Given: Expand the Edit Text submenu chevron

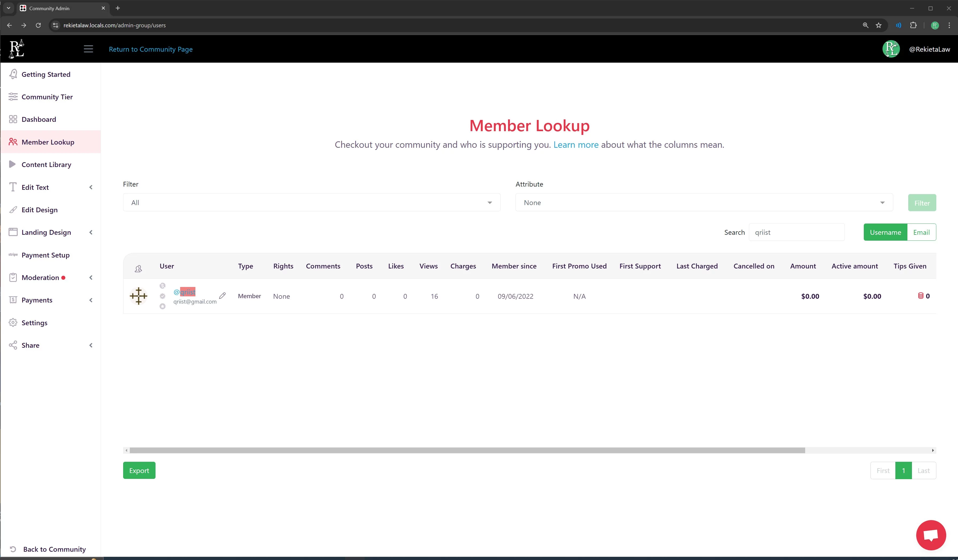Looking at the screenshot, I should [91, 187].
